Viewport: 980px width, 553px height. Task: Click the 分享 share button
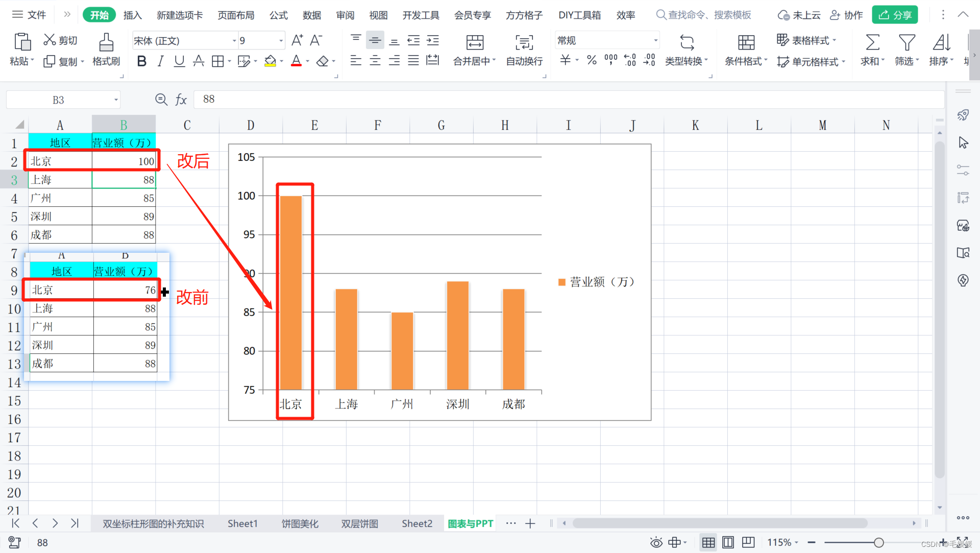(x=895, y=15)
